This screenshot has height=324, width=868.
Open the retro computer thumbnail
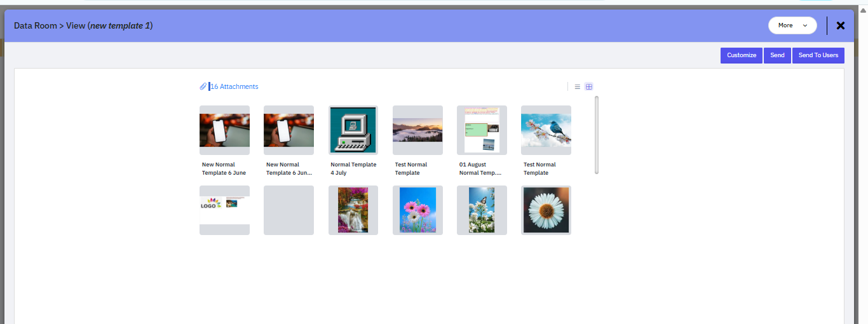coord(353,130)
